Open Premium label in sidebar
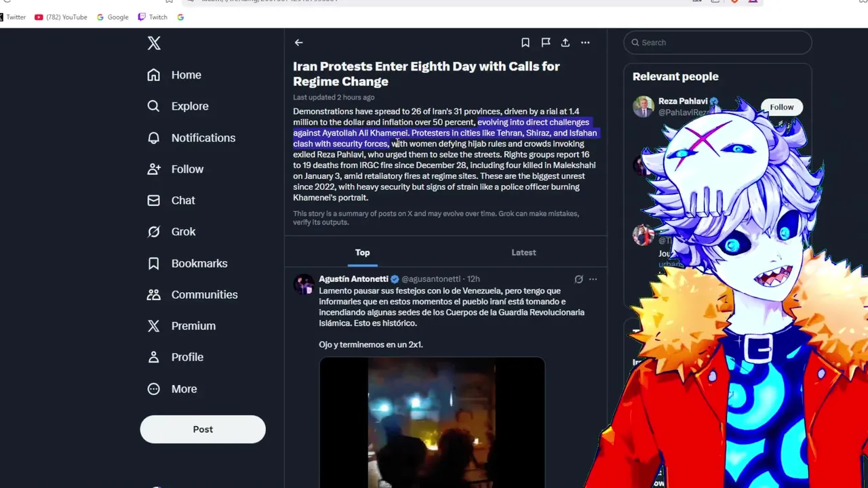Screen dimensions: 868x488 pyautogui.click(x=193, y=326)
